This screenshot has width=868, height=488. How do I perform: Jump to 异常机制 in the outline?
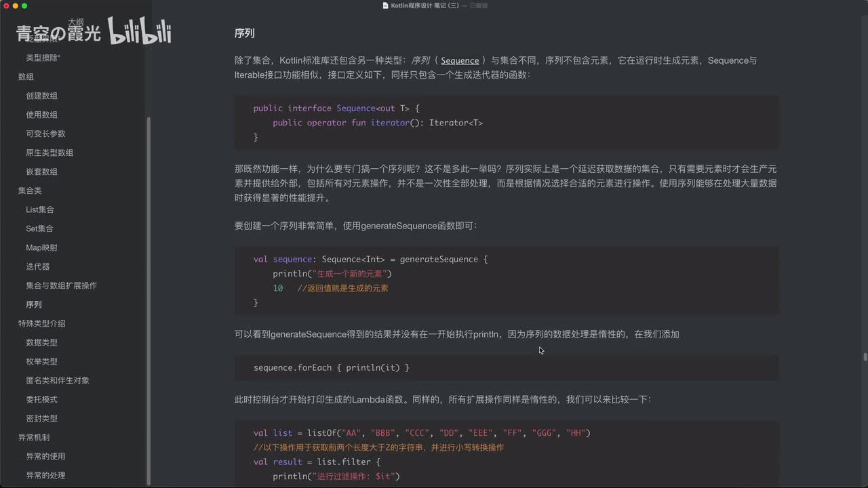33,437
